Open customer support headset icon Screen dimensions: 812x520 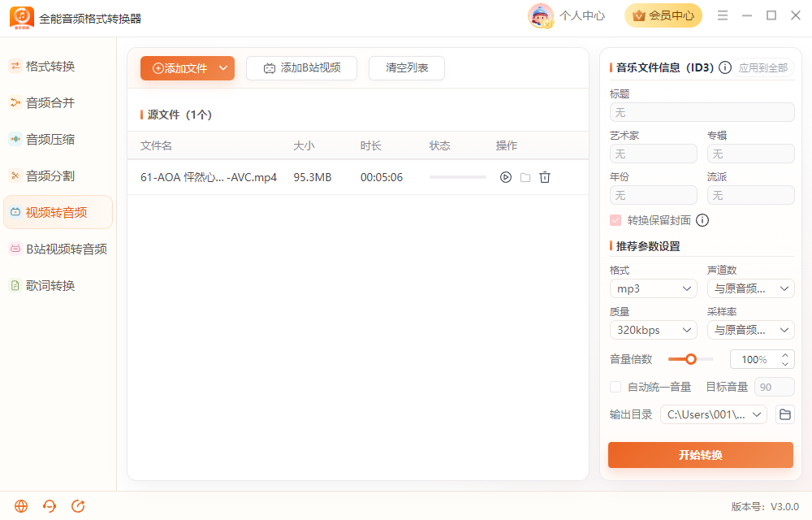coord(50,506)
